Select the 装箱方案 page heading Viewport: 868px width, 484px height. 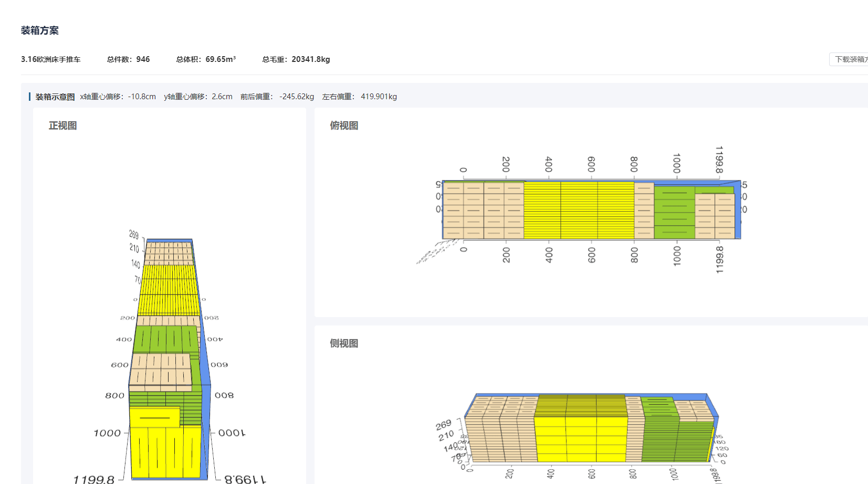40,30
